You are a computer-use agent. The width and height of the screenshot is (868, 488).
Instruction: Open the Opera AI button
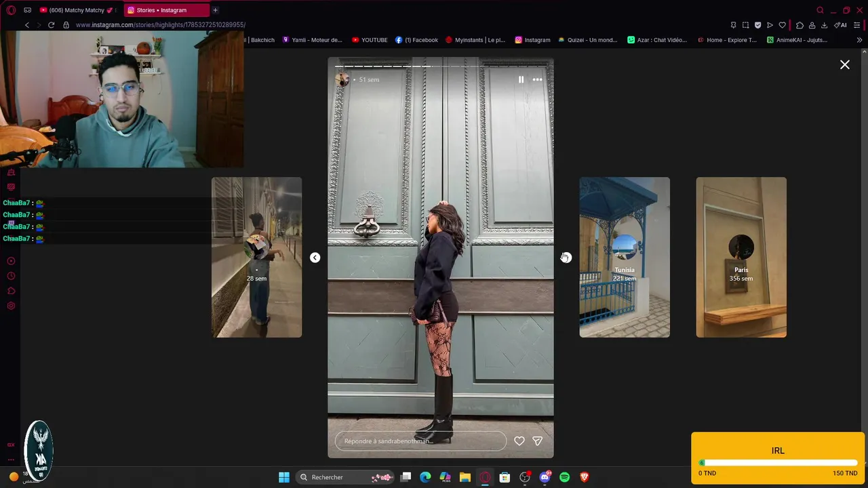coord(840,25)
